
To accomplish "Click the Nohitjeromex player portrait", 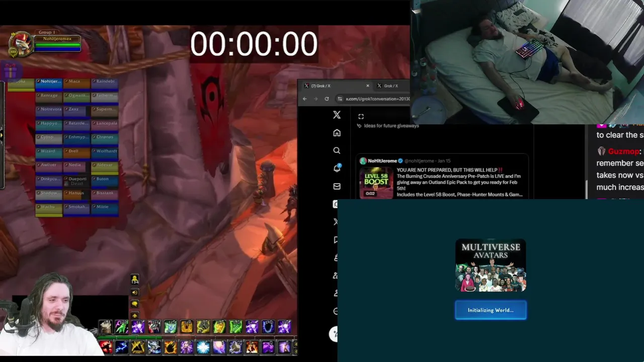I will [21, 44].
